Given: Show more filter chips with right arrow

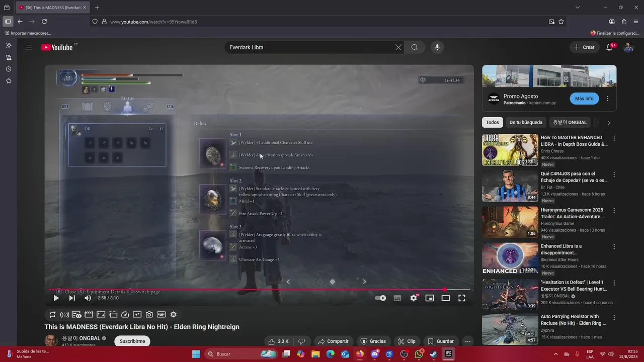Looking at the screenshot, I should point(608,123).
